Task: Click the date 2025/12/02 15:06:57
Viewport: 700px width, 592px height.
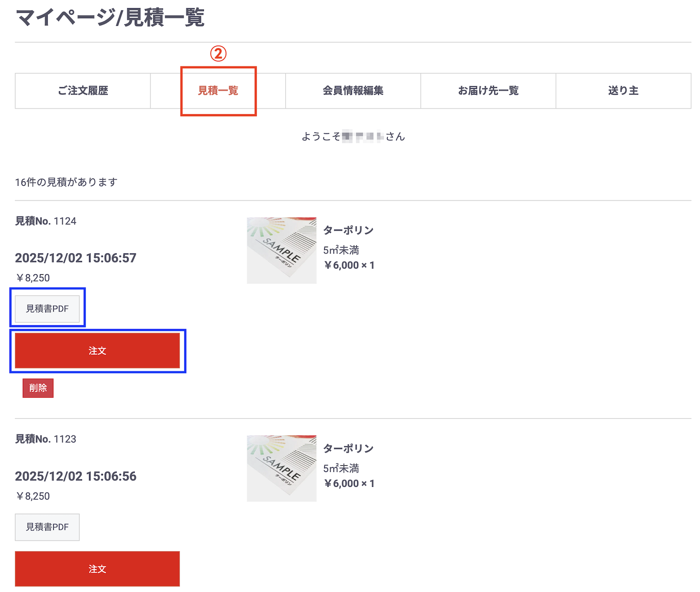Action: [x=76, y=258]
